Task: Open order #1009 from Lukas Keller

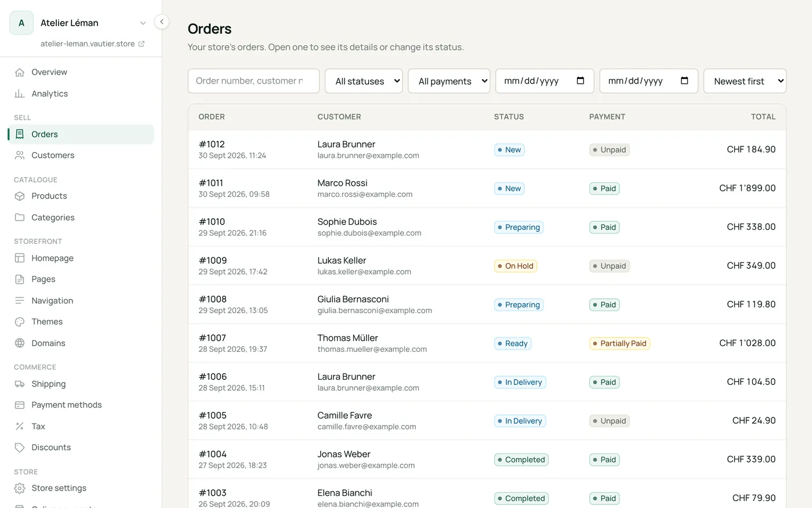Action: tap(487, 266)
